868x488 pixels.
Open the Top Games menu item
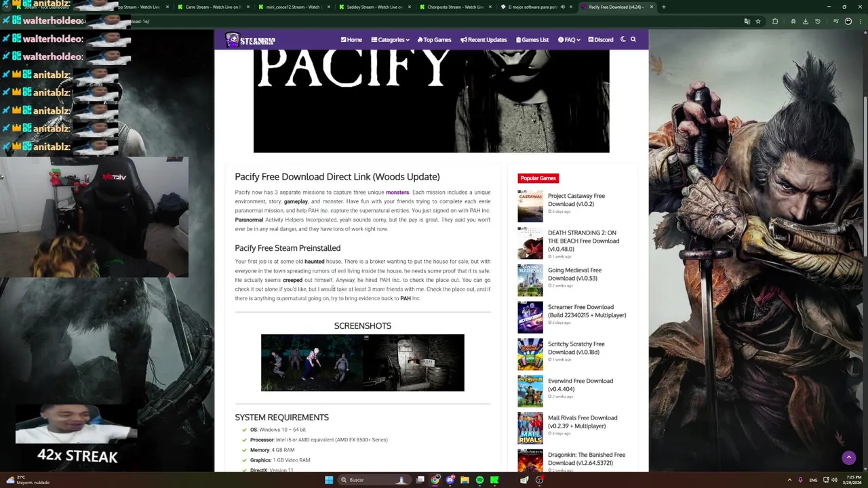[x=434, y=40]
